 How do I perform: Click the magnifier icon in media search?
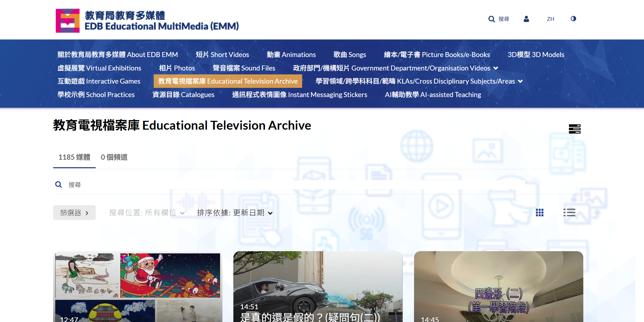point(59,185)
